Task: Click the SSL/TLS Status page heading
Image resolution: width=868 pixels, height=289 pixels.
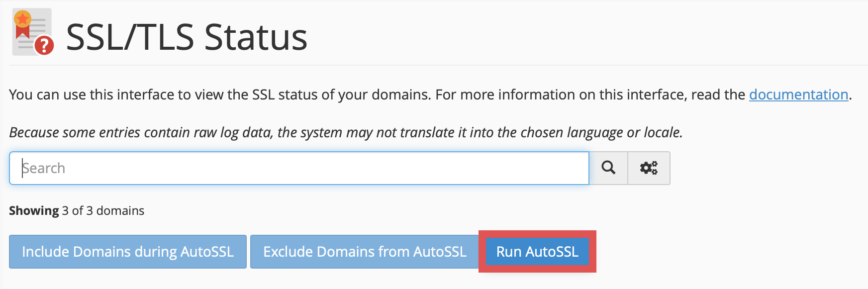Action: pyautogui.click(x=187, y=37)
